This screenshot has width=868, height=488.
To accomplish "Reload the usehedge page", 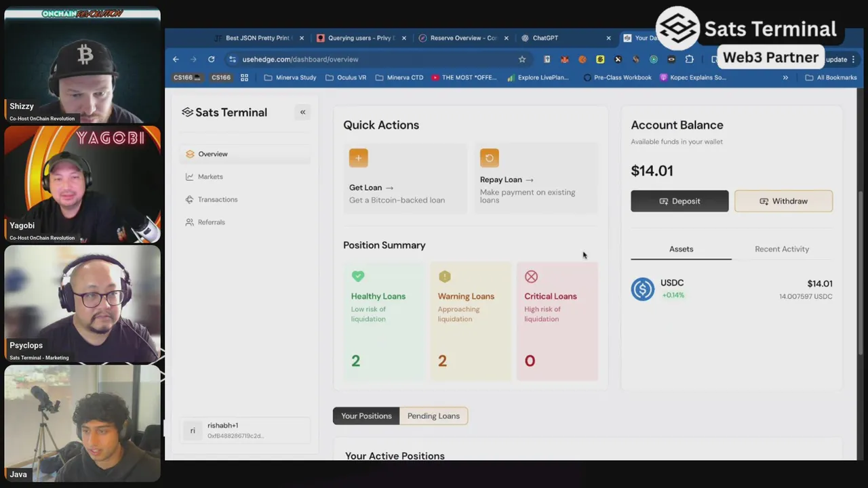I will coord(211,59).
